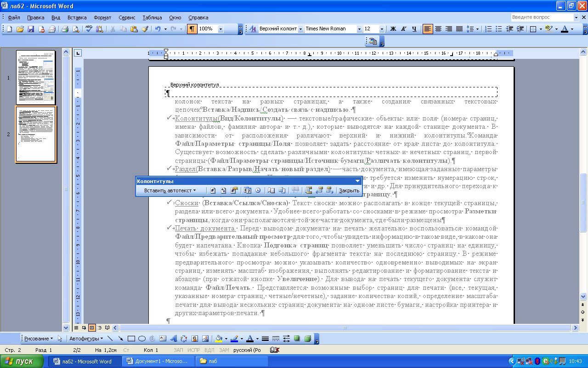Open the Формат menu

pyautogui.click(x=102, y=17)
